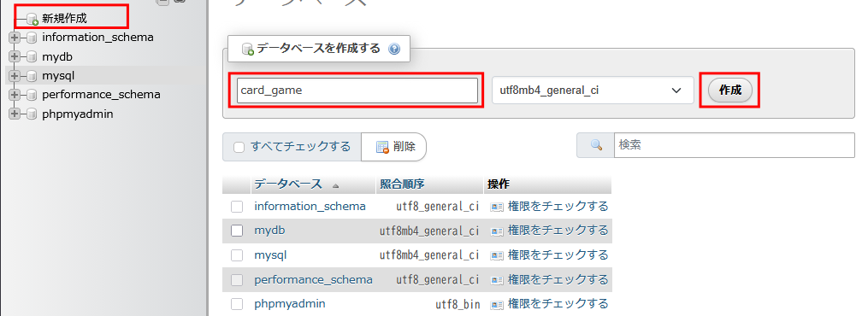The image size is (868, 316).
Task: Sort by the データベース column header
Action: [x=288, y=184]
